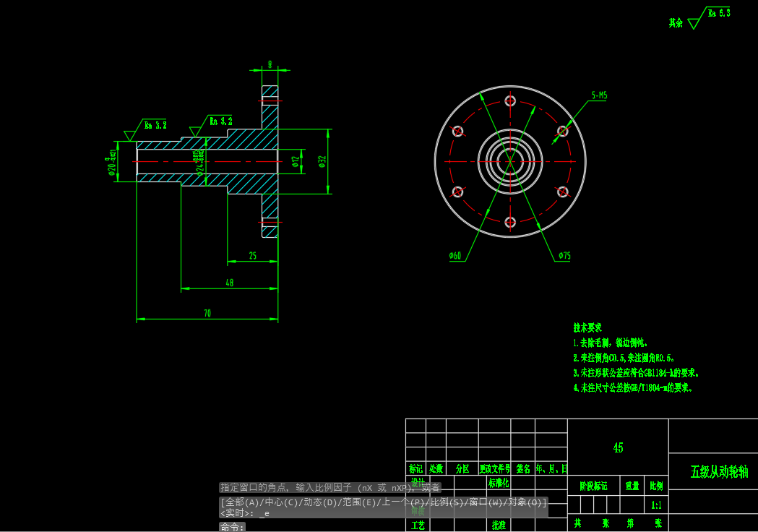Select the outer diameter dimension 'ø75'
758x532 pixels.
pyautogui.click(x=564, y=255)
